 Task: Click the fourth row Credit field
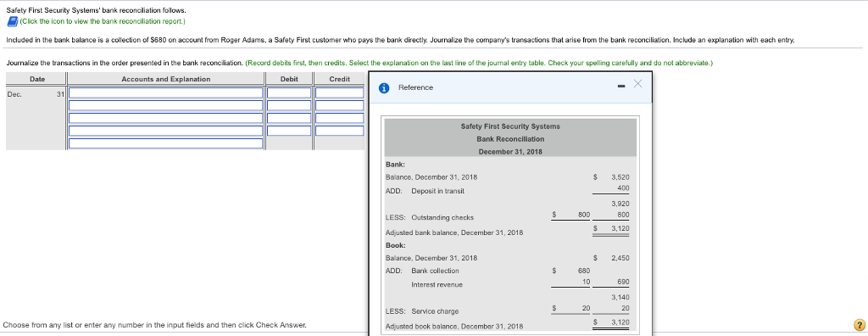(x=339, y=131)
